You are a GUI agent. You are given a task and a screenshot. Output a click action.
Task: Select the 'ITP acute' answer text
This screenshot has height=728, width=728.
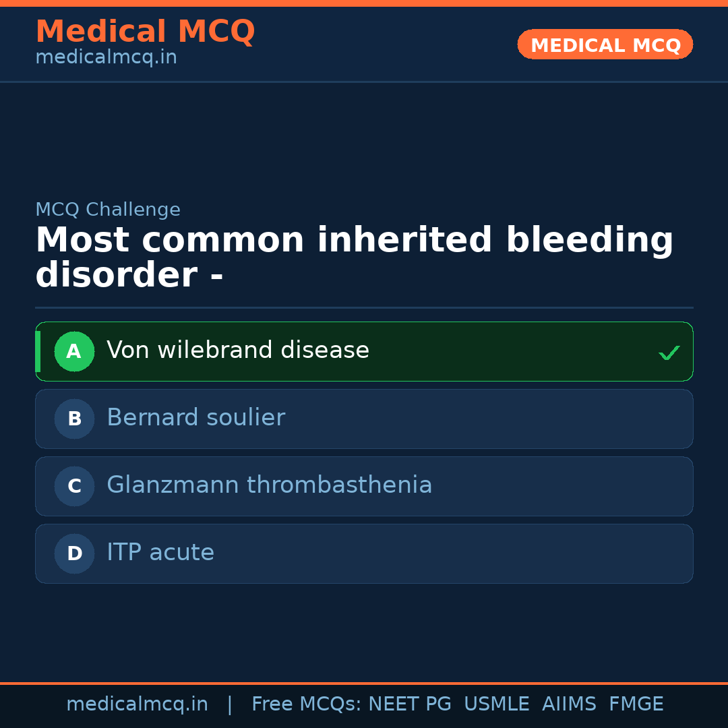160,553
